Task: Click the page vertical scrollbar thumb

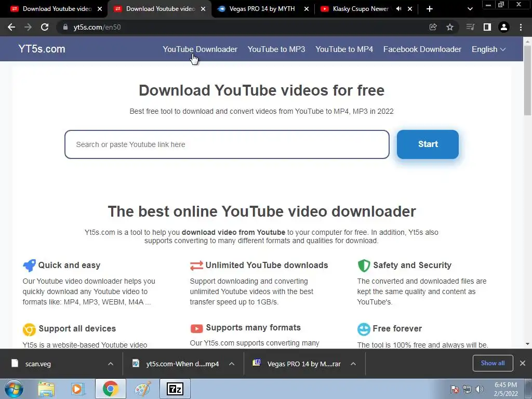Action: click(x=527, y=81)
